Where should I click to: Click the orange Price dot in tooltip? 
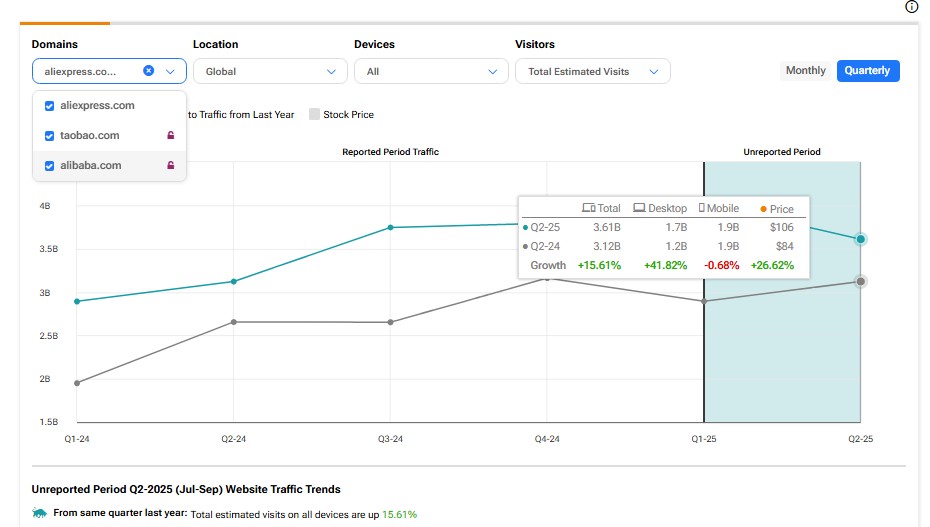763,209
